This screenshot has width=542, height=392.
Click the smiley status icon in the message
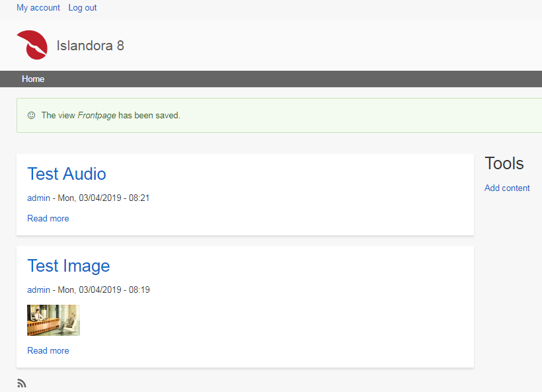[31, 115]
